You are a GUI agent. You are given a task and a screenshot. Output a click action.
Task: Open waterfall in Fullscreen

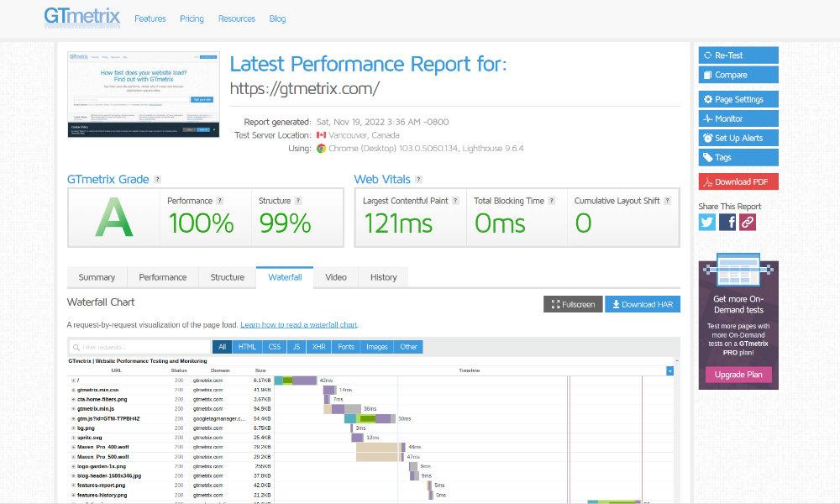573,304
